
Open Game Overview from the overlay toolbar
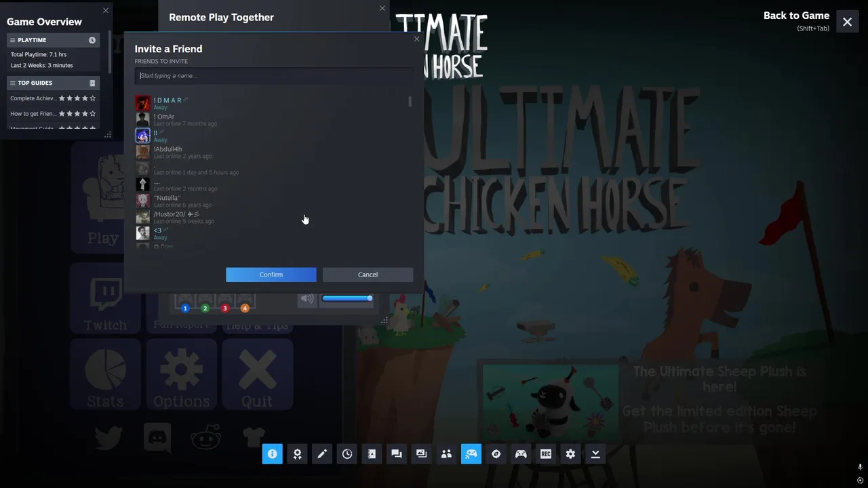[272, 454]
